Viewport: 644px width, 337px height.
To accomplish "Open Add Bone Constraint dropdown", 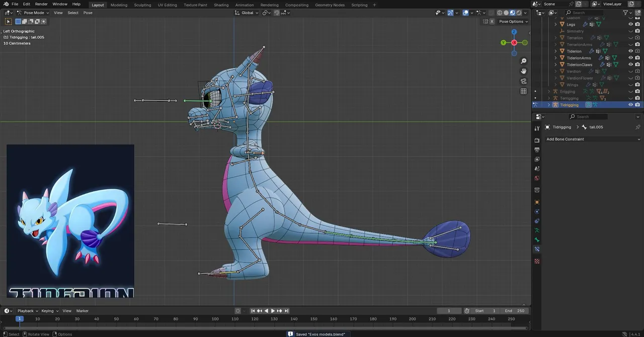I will pos(594,139).
